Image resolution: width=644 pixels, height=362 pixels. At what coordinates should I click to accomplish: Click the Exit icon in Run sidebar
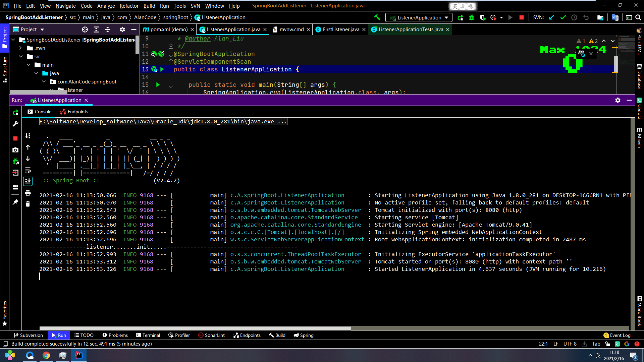click(x=15, y=173)
